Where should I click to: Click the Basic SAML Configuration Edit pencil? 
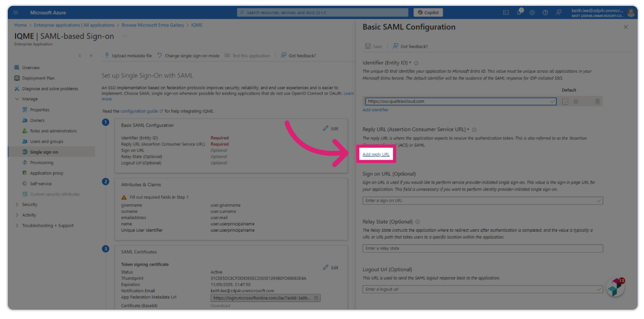[325, 128]
